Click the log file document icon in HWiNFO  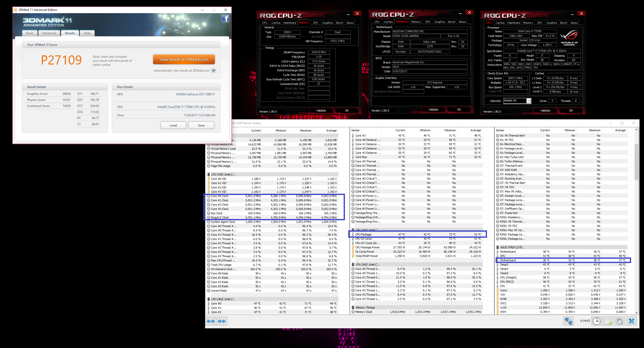tap(608, 321)
